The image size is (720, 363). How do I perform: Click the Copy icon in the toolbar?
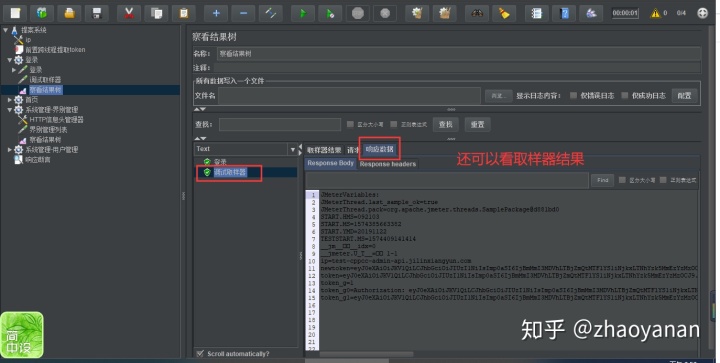(156, 13)
